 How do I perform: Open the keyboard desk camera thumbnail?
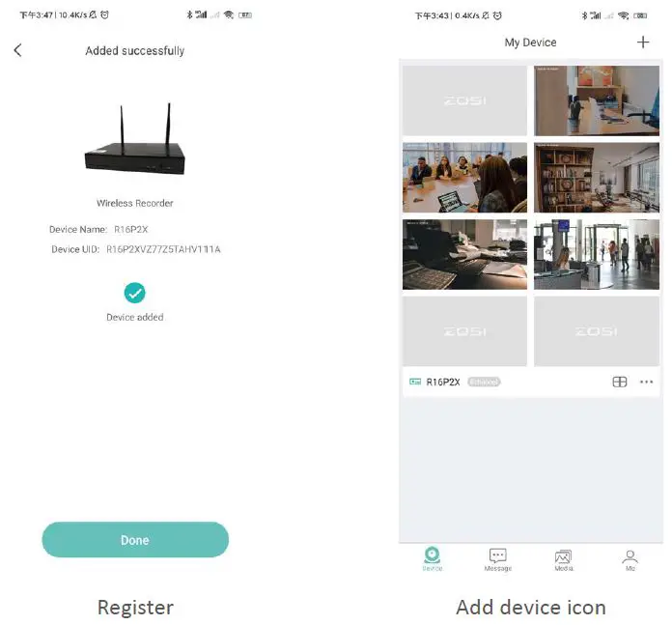point(464,255)
